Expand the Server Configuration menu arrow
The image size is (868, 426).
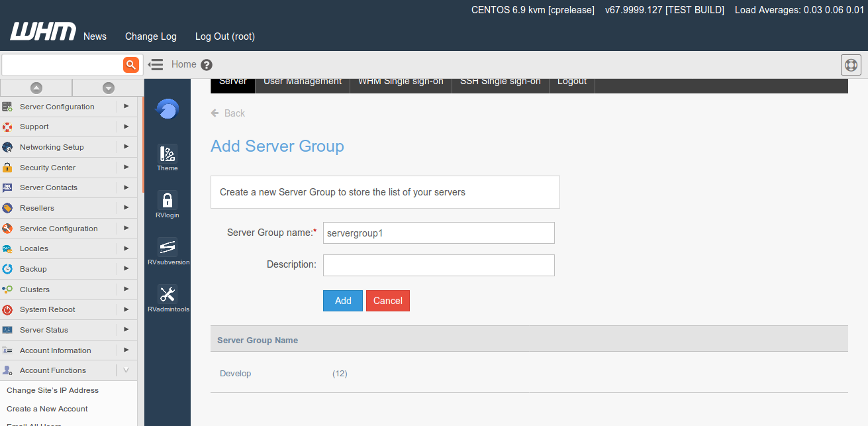[x=126, y=106]
